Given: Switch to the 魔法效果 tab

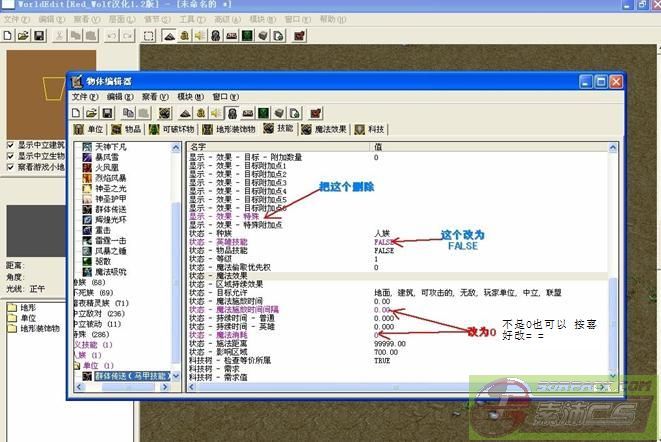Looking at the screenshot, I should pos(325,129).
